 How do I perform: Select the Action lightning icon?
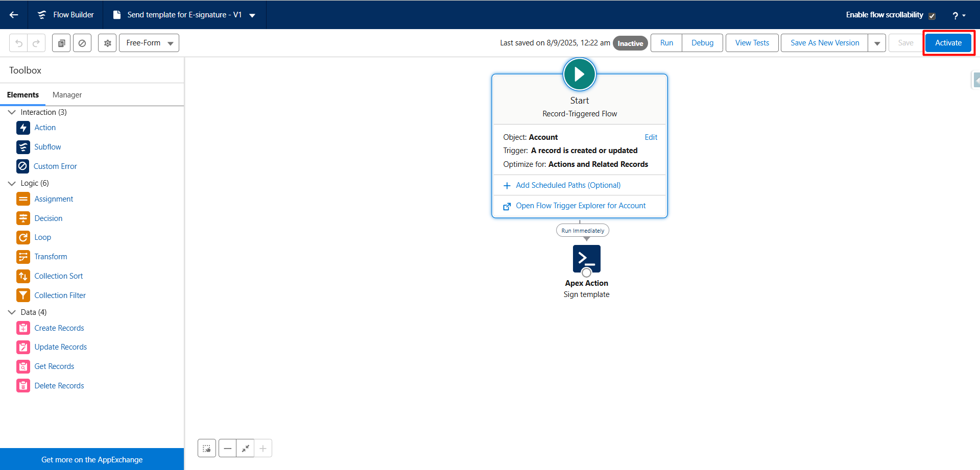23,128
